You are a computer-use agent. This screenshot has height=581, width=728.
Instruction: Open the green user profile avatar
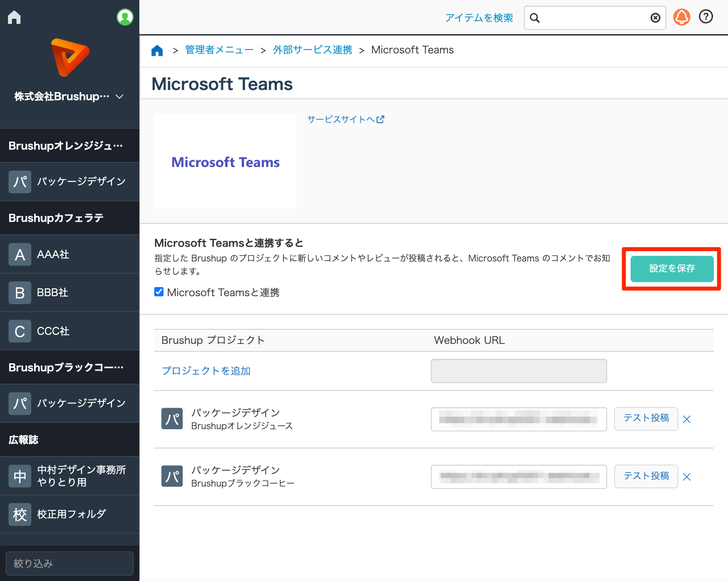point(125,17)
